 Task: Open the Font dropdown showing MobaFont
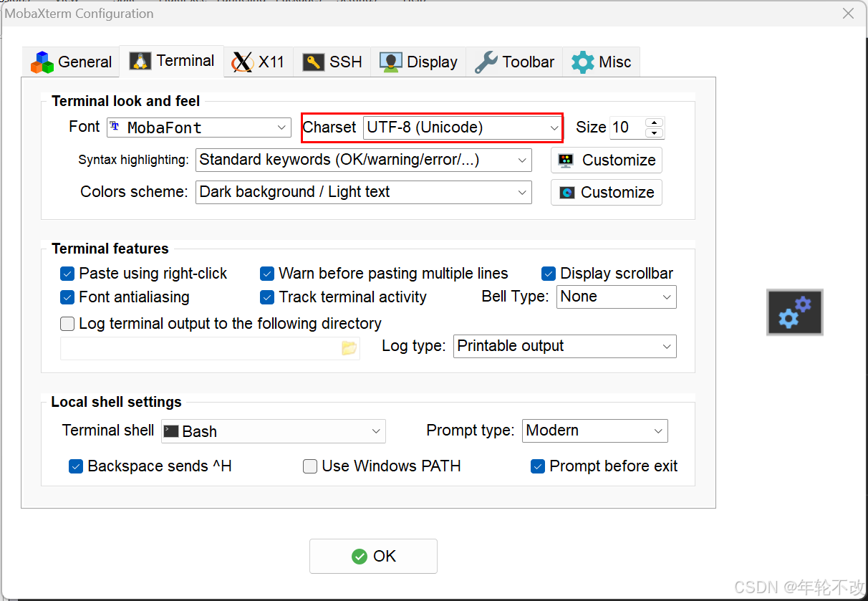(x=199, y=128)
